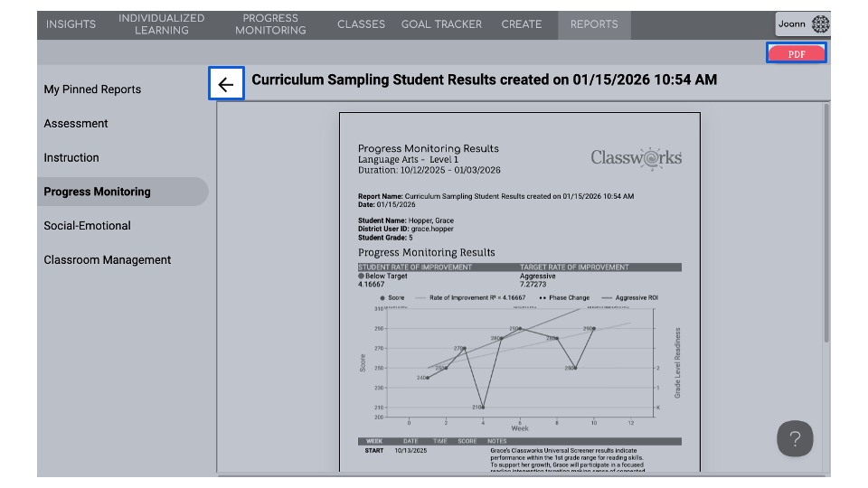Screen dimensions: 868x488
Task: Open Classroom Management reports
Action: click(x=108, y=260)
